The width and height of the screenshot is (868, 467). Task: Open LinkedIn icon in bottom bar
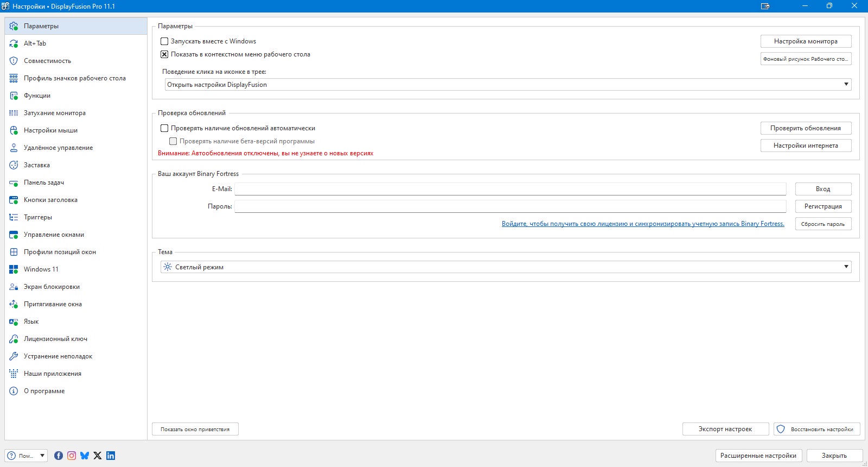111,456
